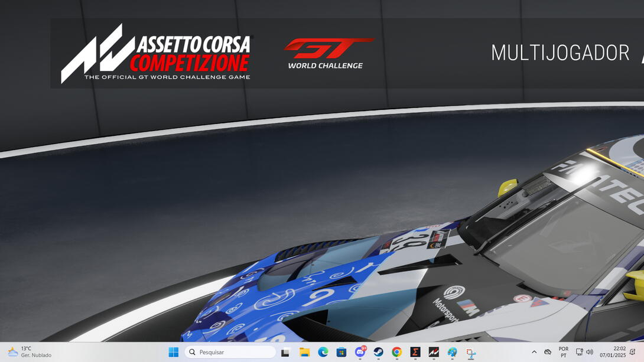Open Task View from the taskbar
This screenshot has width=644, height=362.
click(285, 352)
